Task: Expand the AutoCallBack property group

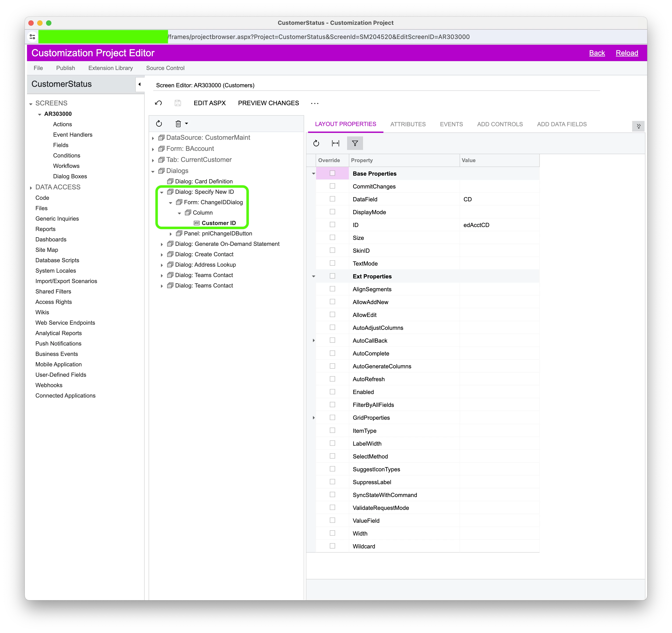Action: coord(314,340)
